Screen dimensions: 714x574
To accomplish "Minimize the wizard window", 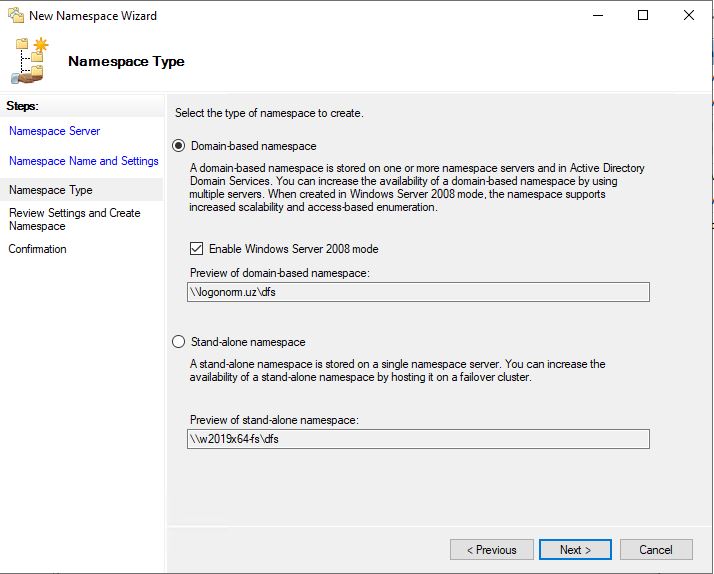I will [598, 15].
